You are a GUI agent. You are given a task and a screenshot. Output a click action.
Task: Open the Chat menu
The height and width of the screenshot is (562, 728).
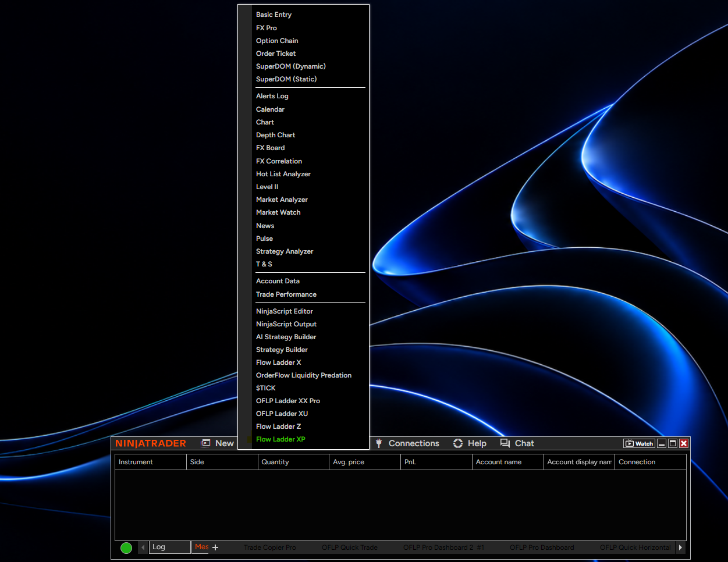[524, 443]
